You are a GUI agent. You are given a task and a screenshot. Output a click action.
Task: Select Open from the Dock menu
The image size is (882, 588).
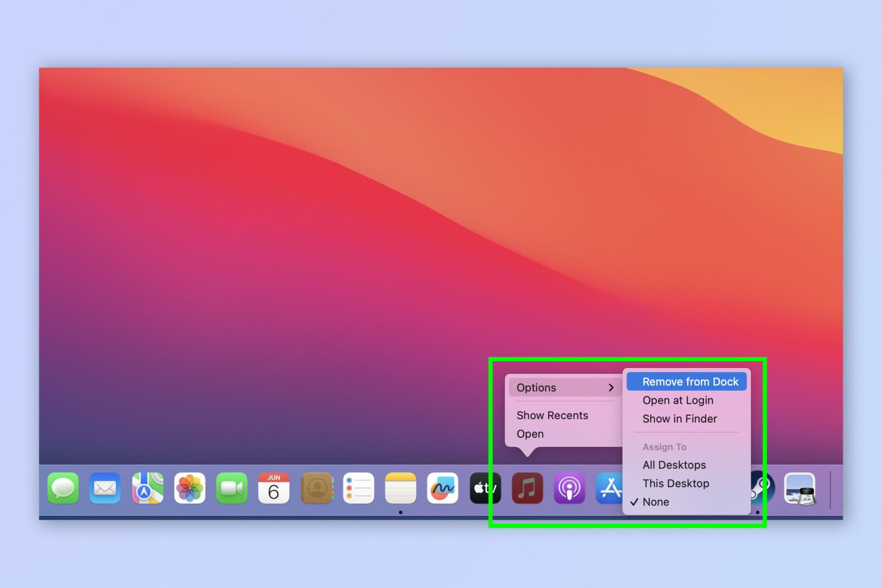coord(530,434)
